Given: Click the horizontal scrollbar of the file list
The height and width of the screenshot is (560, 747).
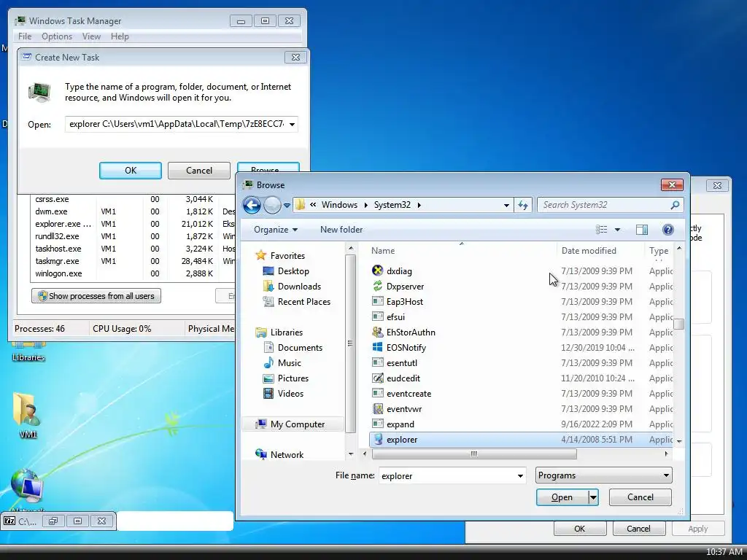Looking at the screenshot, I should tap(474, 454).
